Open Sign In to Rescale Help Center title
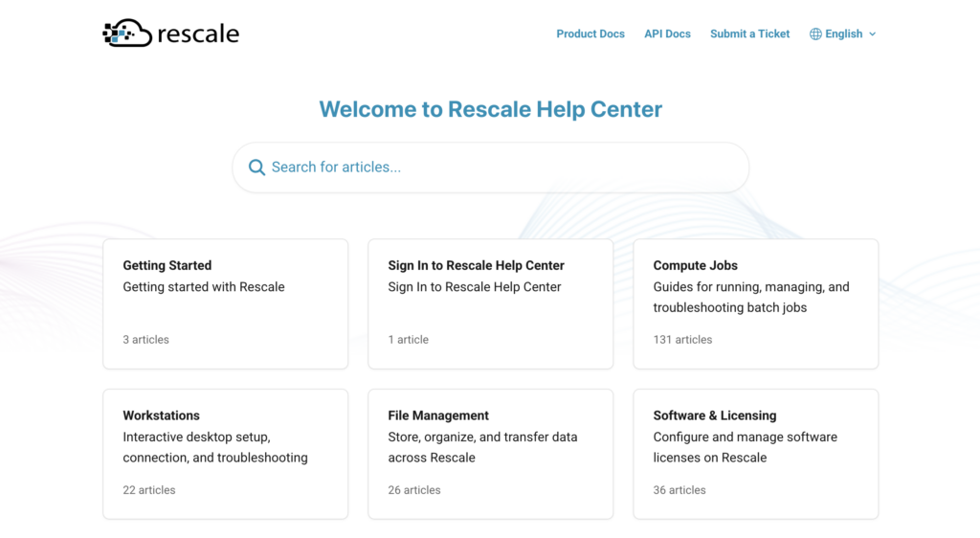Screen dimensions: 980x538 [476, 265]
